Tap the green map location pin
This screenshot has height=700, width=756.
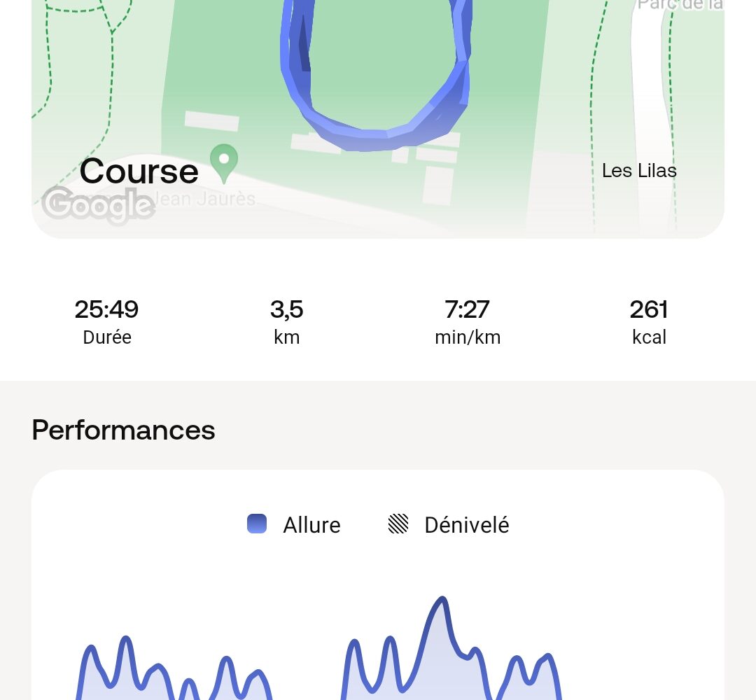click(224, 163)
